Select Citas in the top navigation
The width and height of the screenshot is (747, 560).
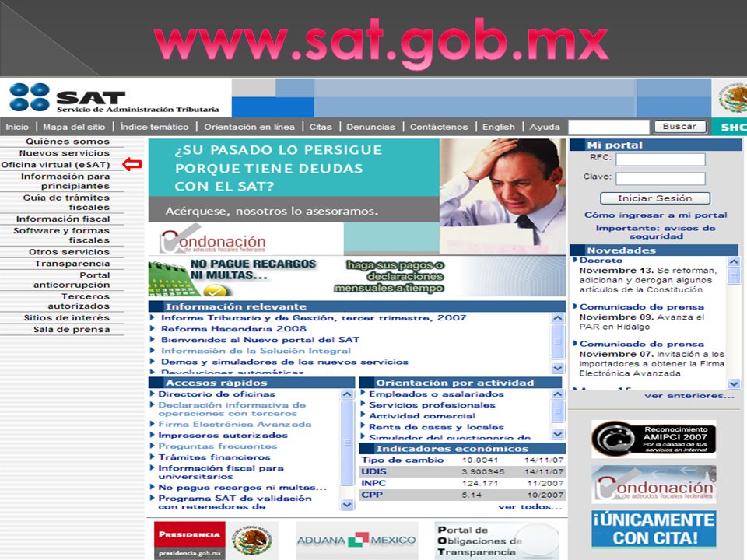coord(321,127)
